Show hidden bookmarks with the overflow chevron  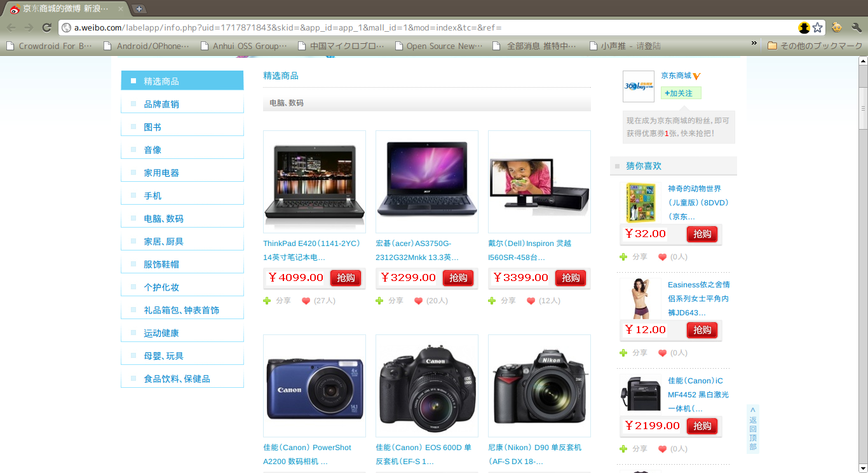(x=754, y=43)
